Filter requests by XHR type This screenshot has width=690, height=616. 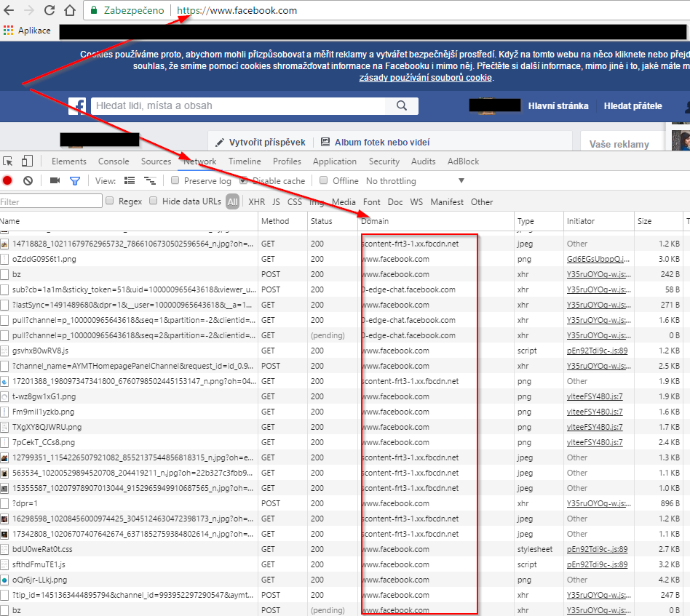click(x=256, y=201)
